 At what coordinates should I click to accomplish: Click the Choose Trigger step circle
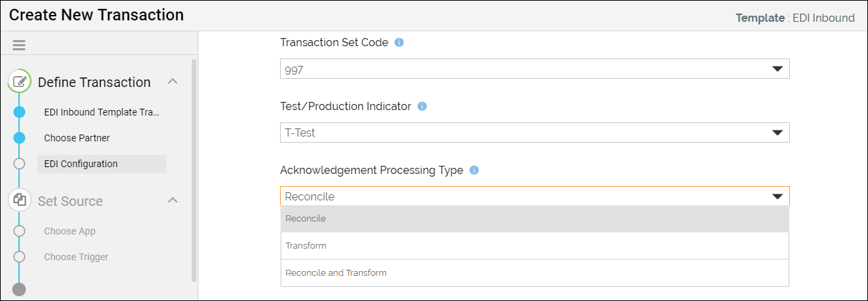click(19, 257)
